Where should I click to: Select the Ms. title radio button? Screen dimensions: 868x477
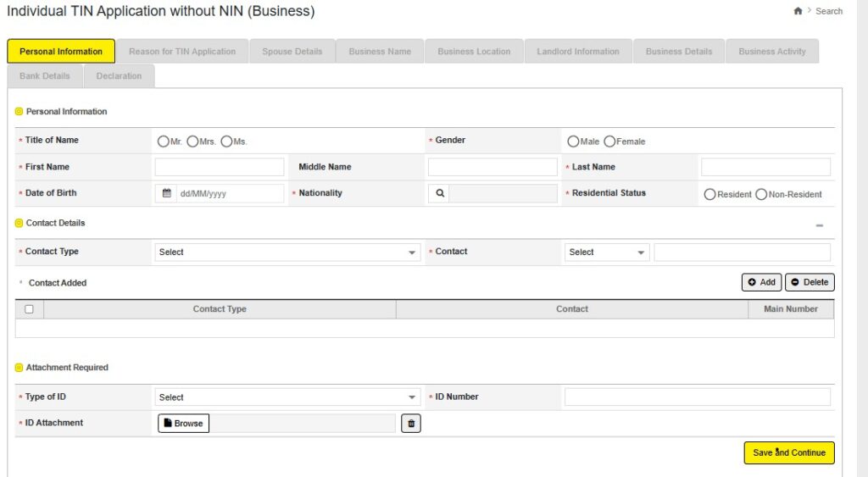coord(226,141)
